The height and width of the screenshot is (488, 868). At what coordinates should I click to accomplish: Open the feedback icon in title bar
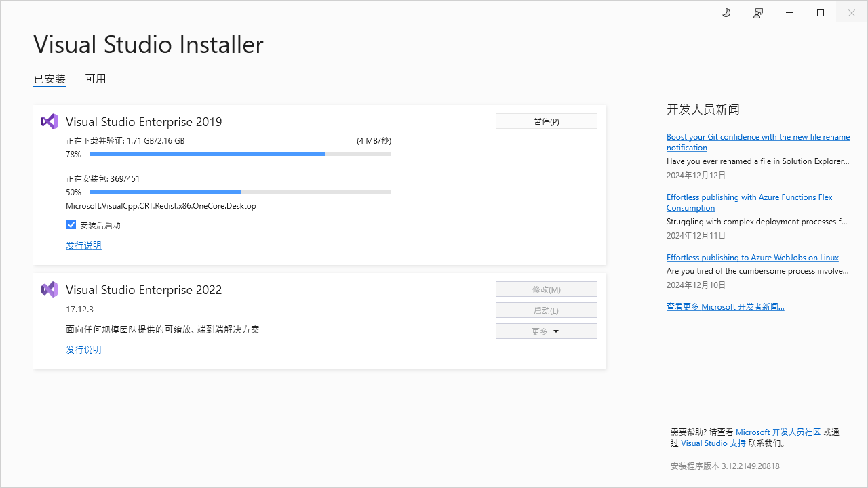pyautogui.click(x=758, y=13)
